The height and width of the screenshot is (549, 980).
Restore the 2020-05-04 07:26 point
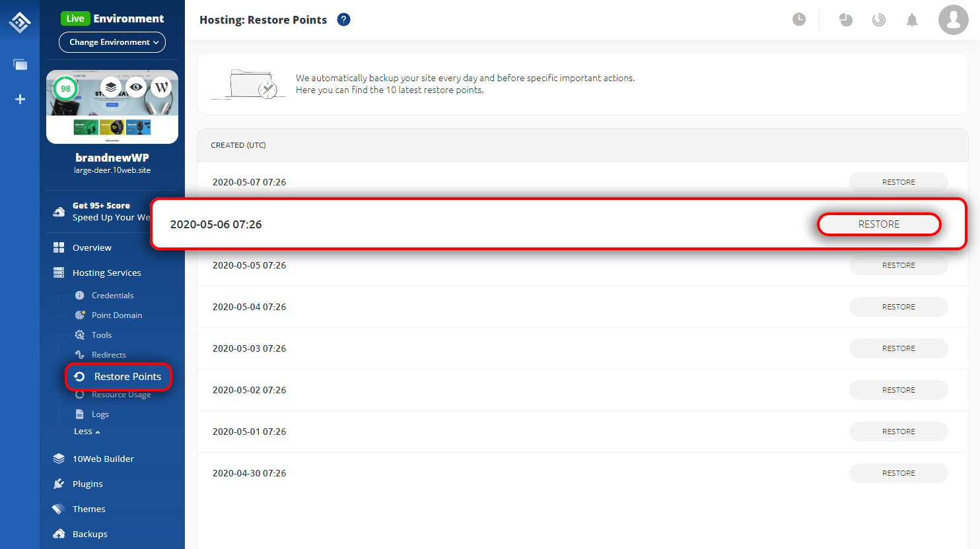pos(899,307)
